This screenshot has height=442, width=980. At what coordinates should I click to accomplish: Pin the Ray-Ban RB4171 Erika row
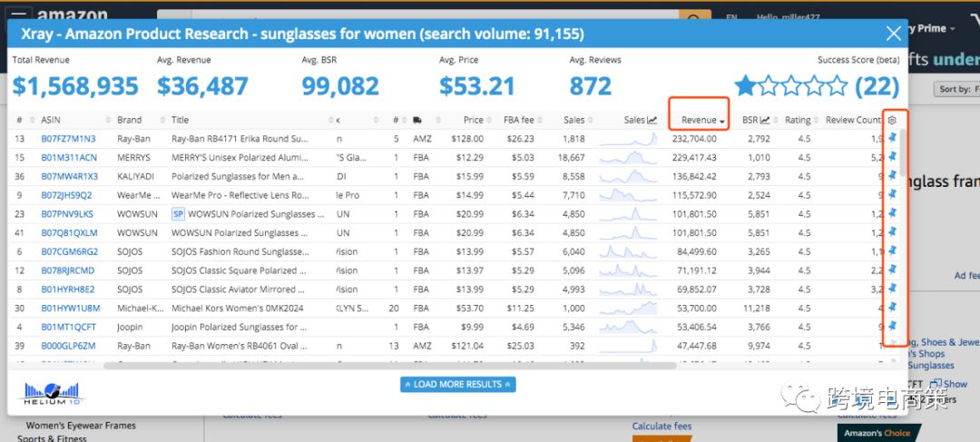tap(892, 139)
